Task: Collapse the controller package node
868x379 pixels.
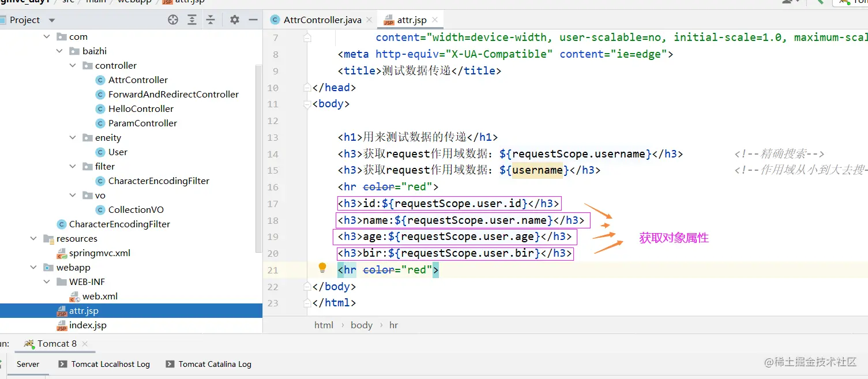Action: pyautogui.click(x=73, y=65)
